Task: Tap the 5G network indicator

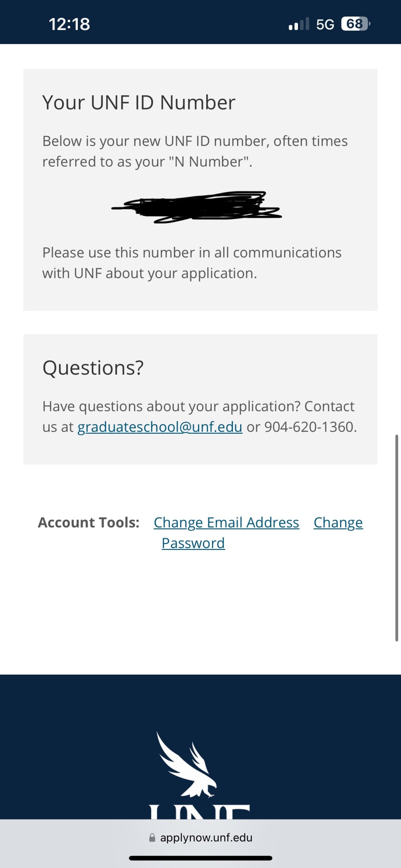Action: (325, 24)
